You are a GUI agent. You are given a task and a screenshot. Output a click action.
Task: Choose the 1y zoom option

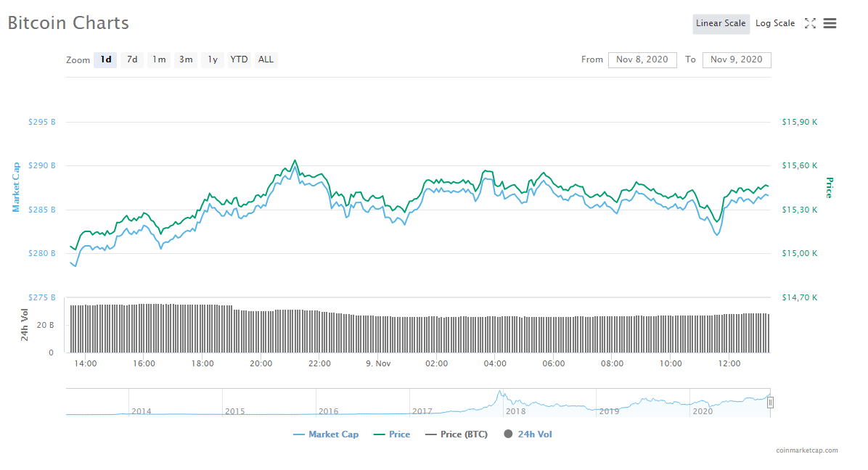pyautogui.click(x=213, y=59)
